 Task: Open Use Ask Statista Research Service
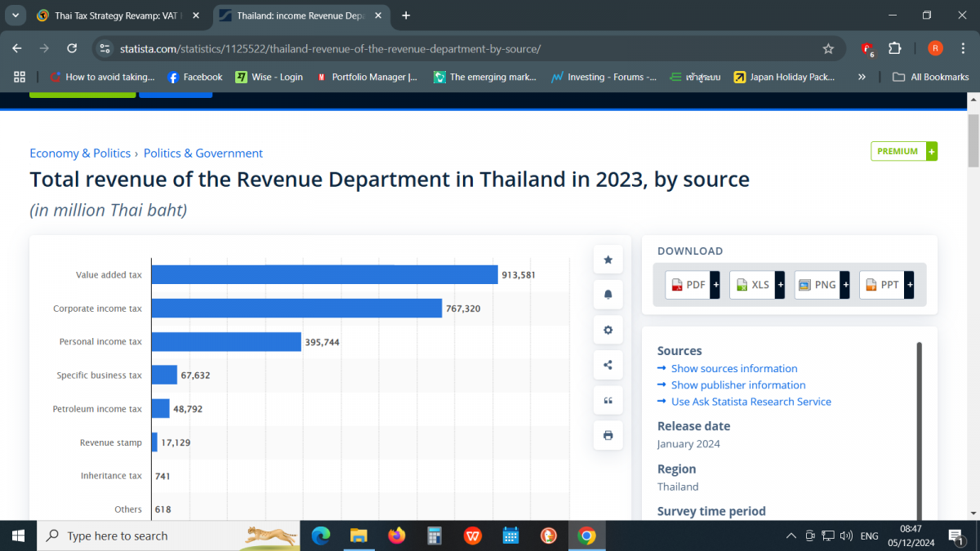pos(751,402)
